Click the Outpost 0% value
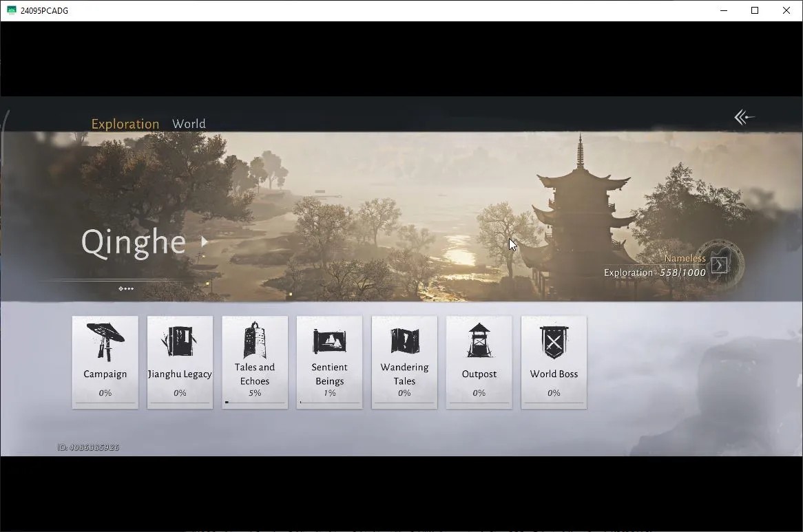This screenshot has height=532, width=803. [x=479, y=393]
